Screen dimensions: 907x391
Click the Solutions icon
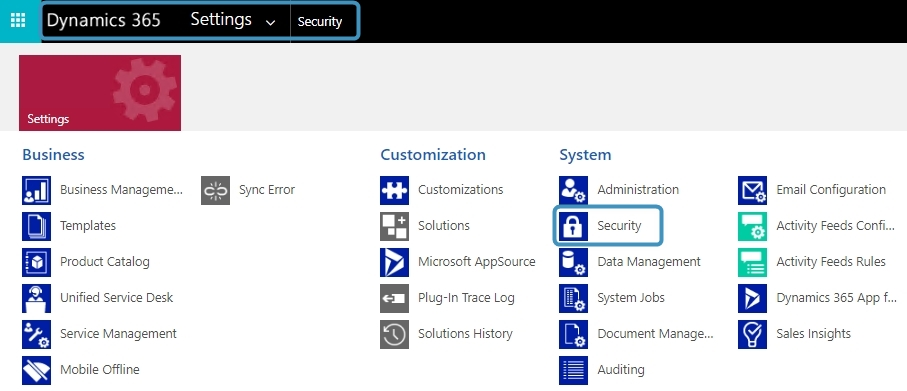pyautogui.click(x=394, y=226)
